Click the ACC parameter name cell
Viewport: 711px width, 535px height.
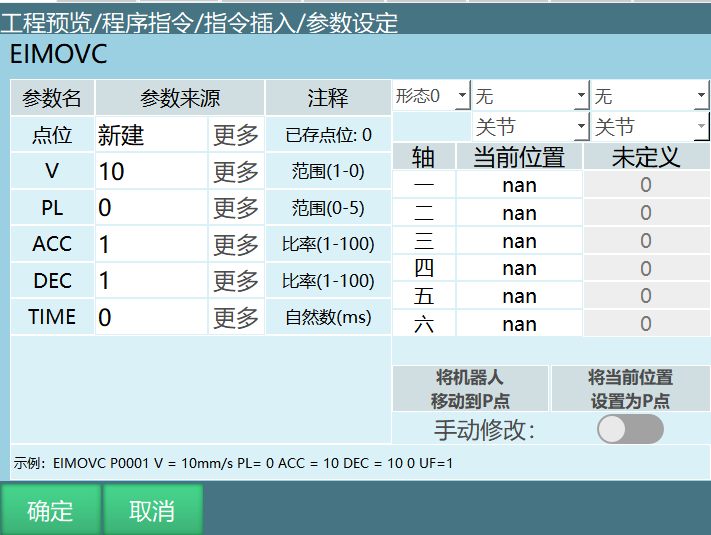(52, 244)
